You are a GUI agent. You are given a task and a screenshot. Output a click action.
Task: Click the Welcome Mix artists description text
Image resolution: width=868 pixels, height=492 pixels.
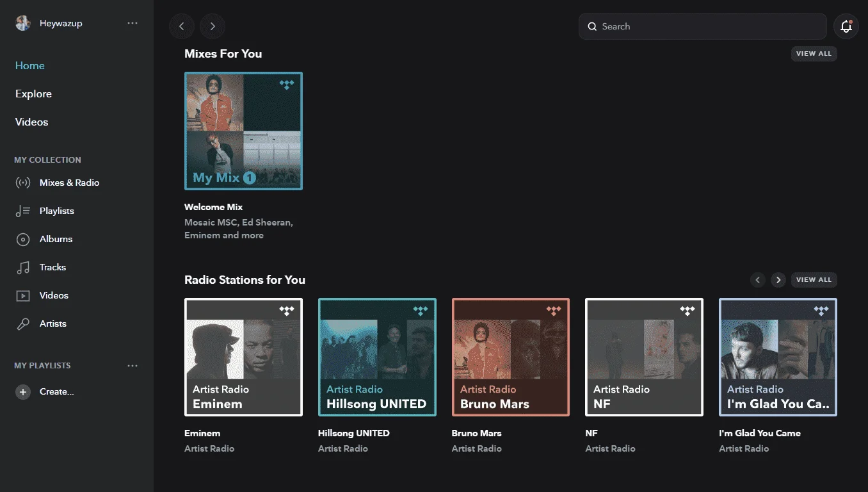(x=239, y=229)
